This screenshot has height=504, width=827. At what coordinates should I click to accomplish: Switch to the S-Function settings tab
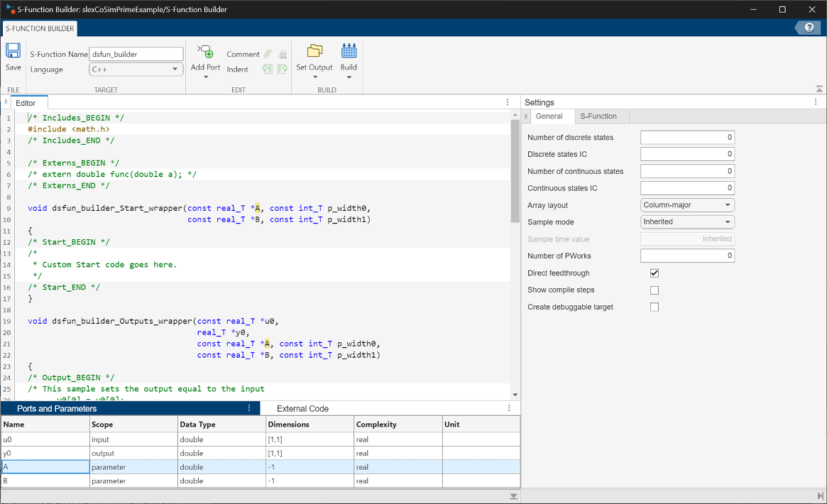pyautogui.click(x=600, y=116)
